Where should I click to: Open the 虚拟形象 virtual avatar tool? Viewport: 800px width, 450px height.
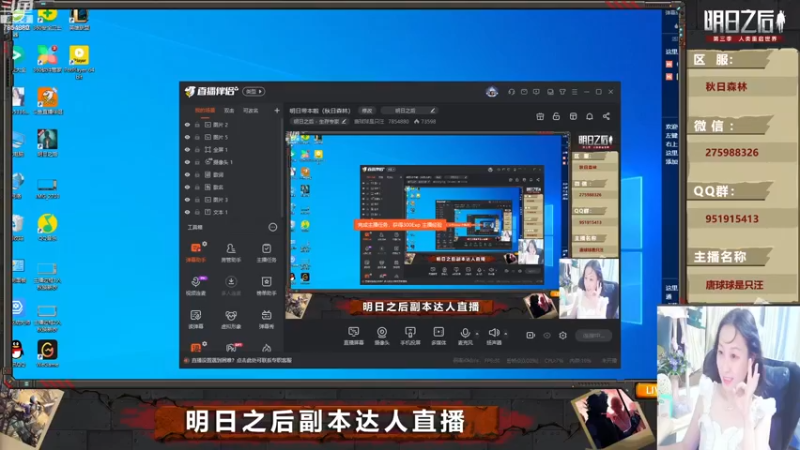[231, 319]
